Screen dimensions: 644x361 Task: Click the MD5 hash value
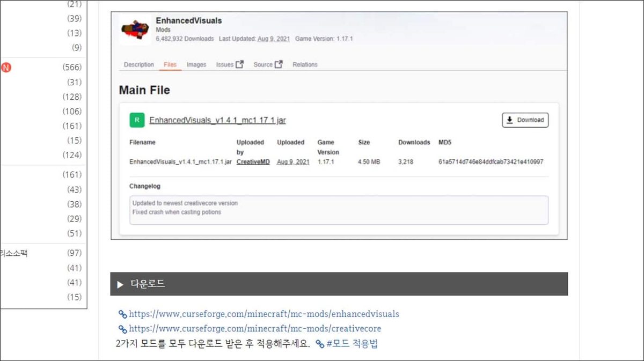pyautogui.click(x=491, y=161)
